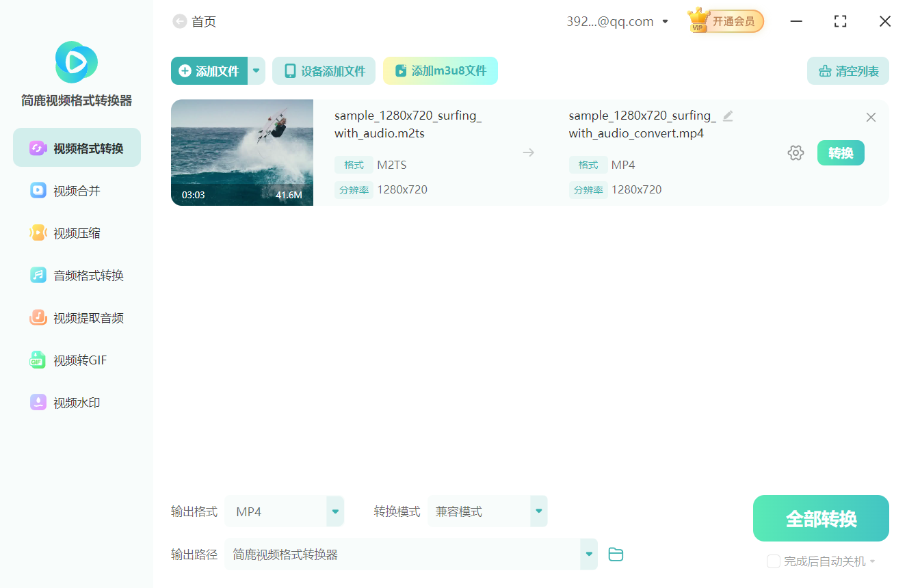
Task: Click source file name sample_1280x720_surfing_with_audio.m2ts
Action: click(x=408, y=124)
